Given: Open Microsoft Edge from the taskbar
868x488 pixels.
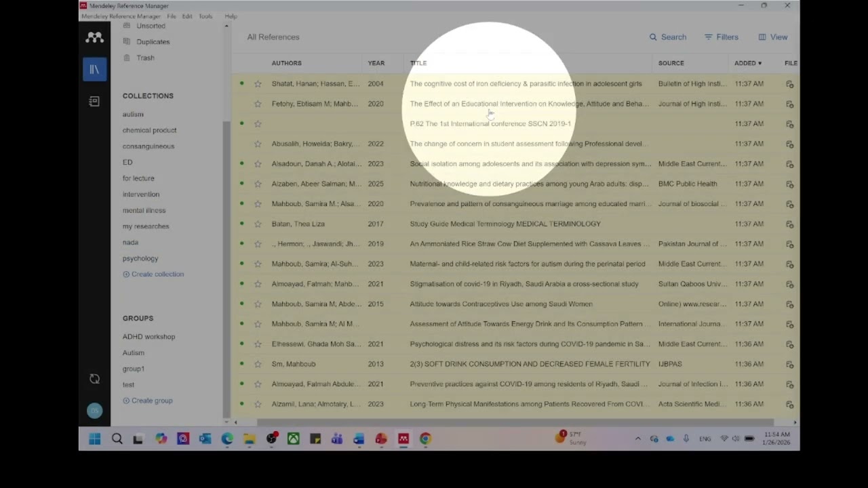Looking at the screenshot, I should coord(227,439).
